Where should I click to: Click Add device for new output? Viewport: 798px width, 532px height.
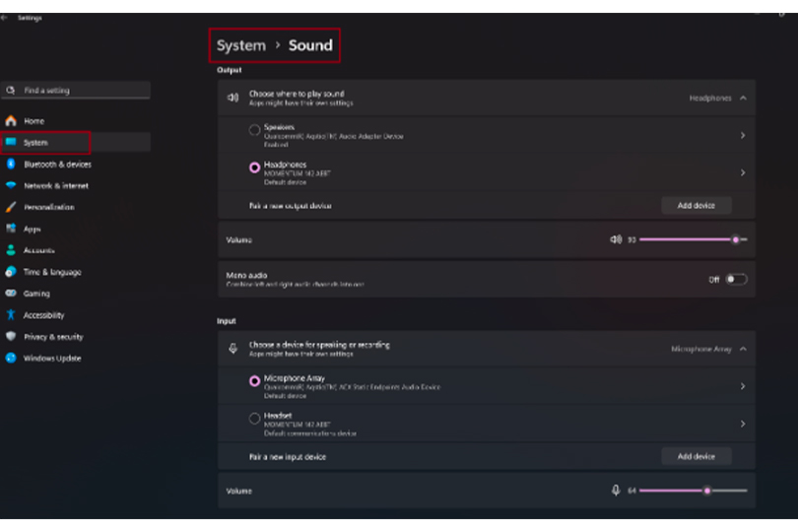point(696,205)
